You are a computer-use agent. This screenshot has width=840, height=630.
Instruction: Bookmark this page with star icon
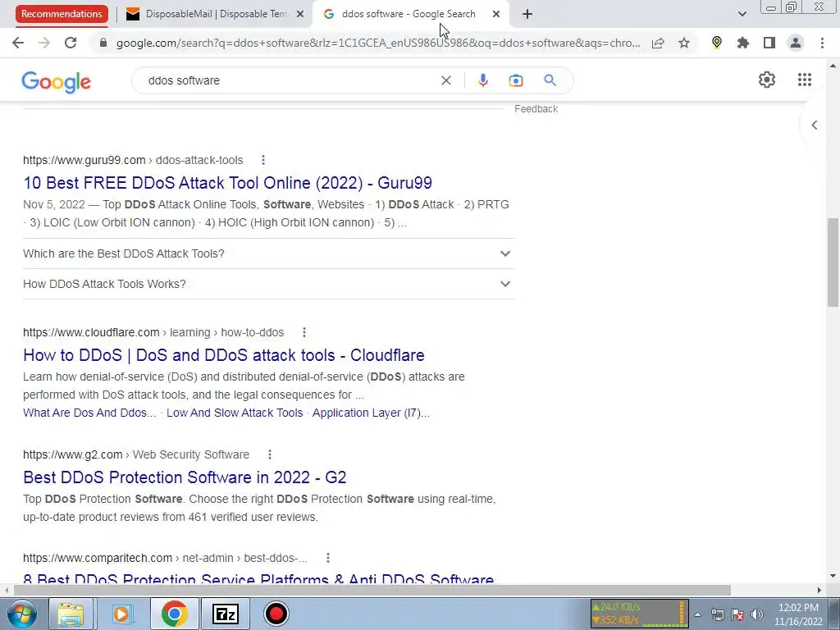684,43
